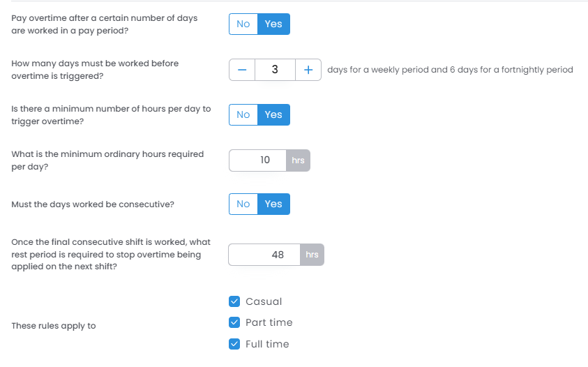Focus the 48 rest period hours field
Image resolution: width=588 pixels, height=367 pixels.
(x=264, y=255)
